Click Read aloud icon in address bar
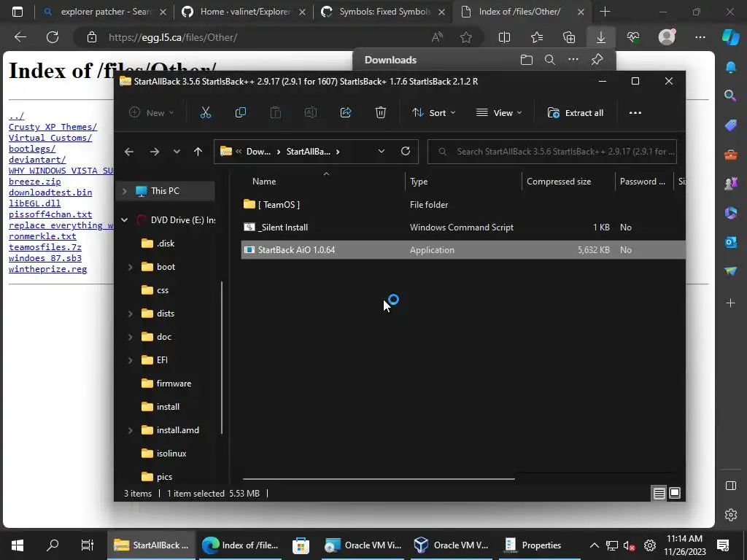Viewport: 747px width, 560px height. point(437,37)
